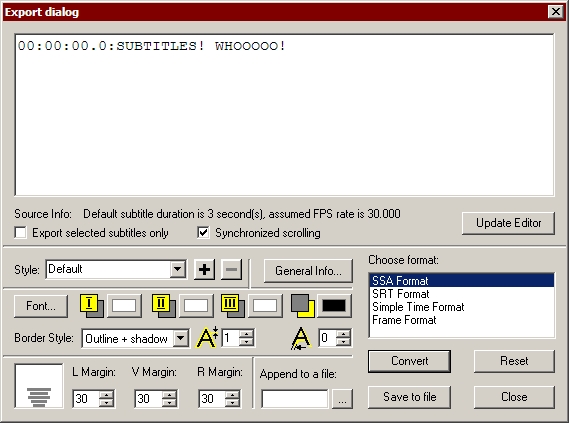The image size is (569, 423).
Task: Open the General Info... dialog
Action: [x=308, y=271]
